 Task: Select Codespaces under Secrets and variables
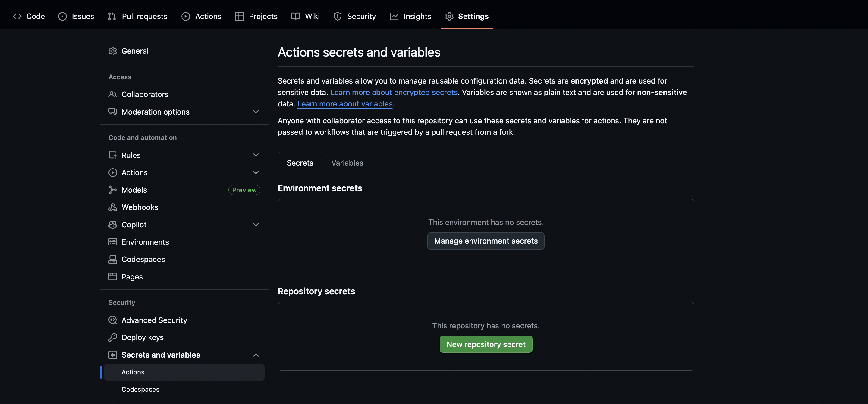(140, 389)
